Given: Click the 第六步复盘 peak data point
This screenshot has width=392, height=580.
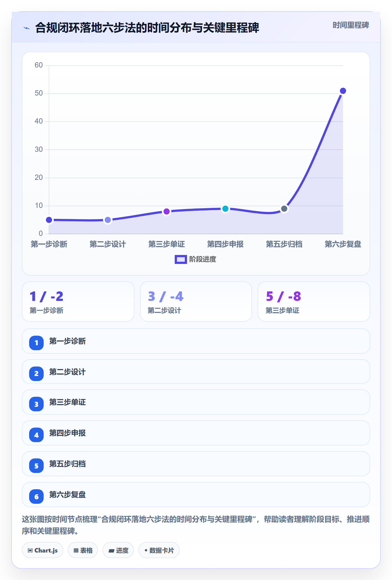Looking at the screenshot, I should click(x=343, y=91).
